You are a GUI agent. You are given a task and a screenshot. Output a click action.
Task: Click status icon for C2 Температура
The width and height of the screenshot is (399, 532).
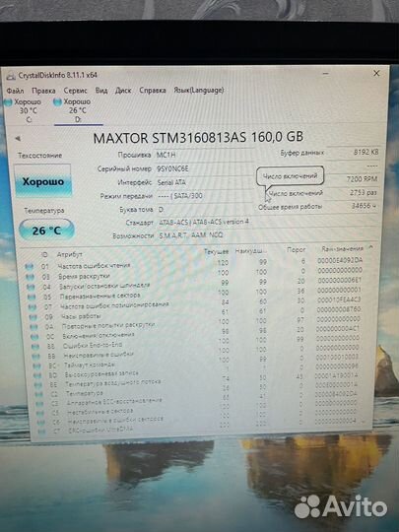point(39,395)
